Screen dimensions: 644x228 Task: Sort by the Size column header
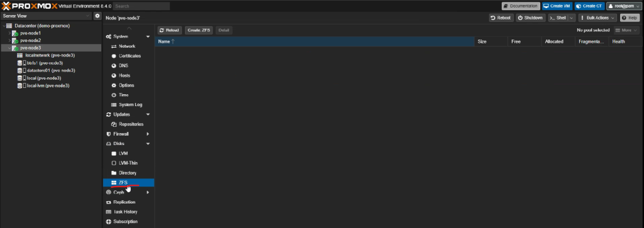point(491,41)
